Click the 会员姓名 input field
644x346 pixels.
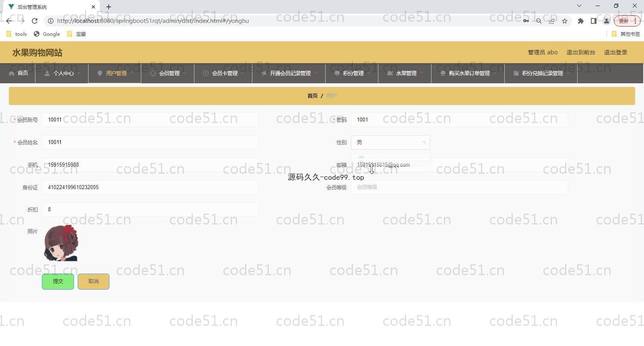pyautogui.click(x=150, y=142)
